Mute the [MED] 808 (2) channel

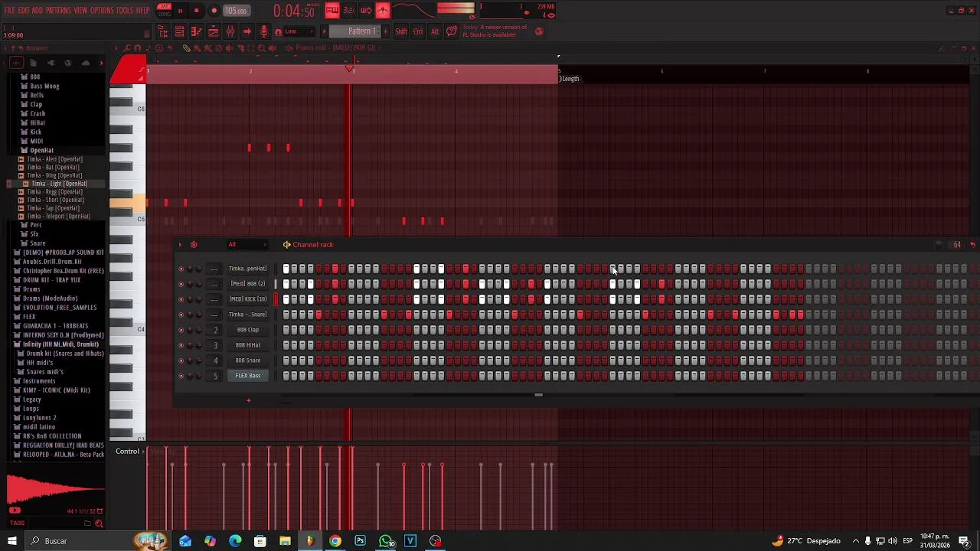[181, 284]
